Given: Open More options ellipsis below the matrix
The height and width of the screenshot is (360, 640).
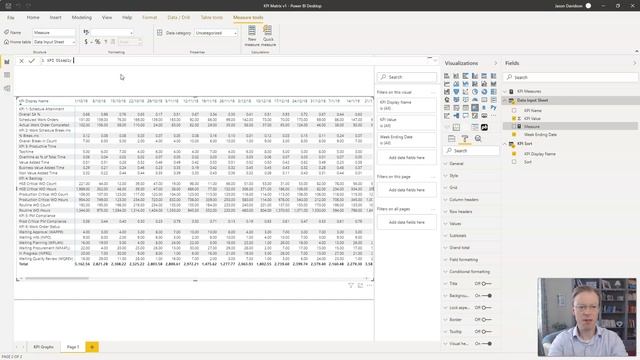Looking at the screenshot, I should point(369,286).
